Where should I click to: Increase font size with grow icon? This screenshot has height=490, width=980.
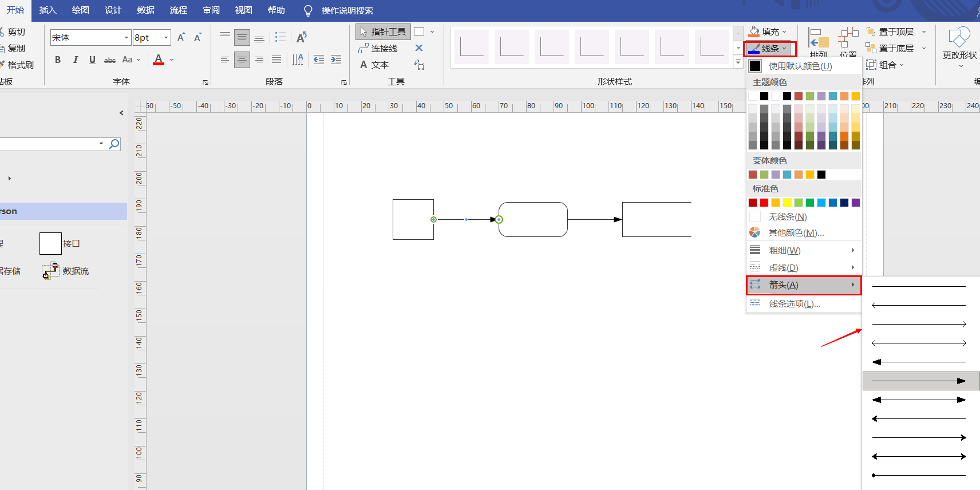(181, 37)
